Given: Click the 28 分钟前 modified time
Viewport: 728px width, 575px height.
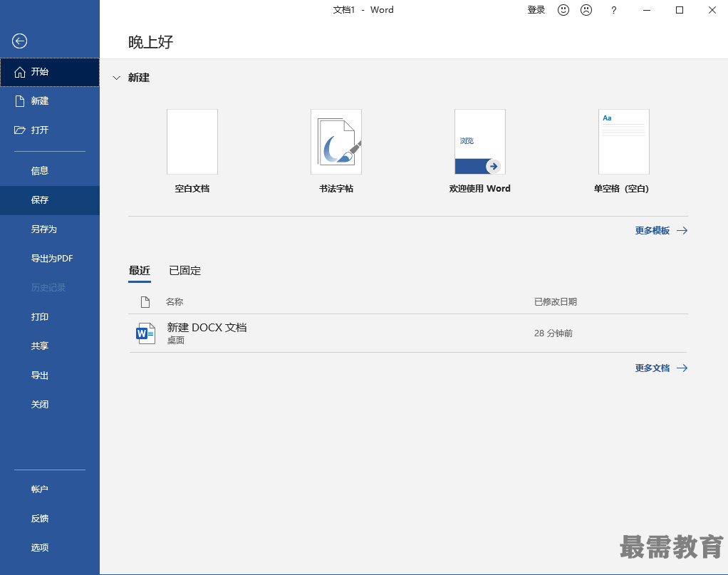Looking at the screenshot, I should pos(553,333).
